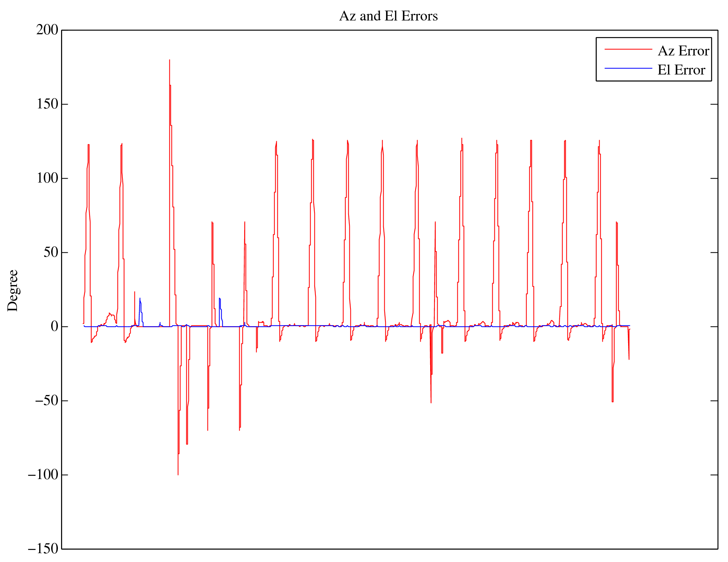Click the second tall blue El spike
The height and width of the screenshot is (562, 728).
point(219,299)
